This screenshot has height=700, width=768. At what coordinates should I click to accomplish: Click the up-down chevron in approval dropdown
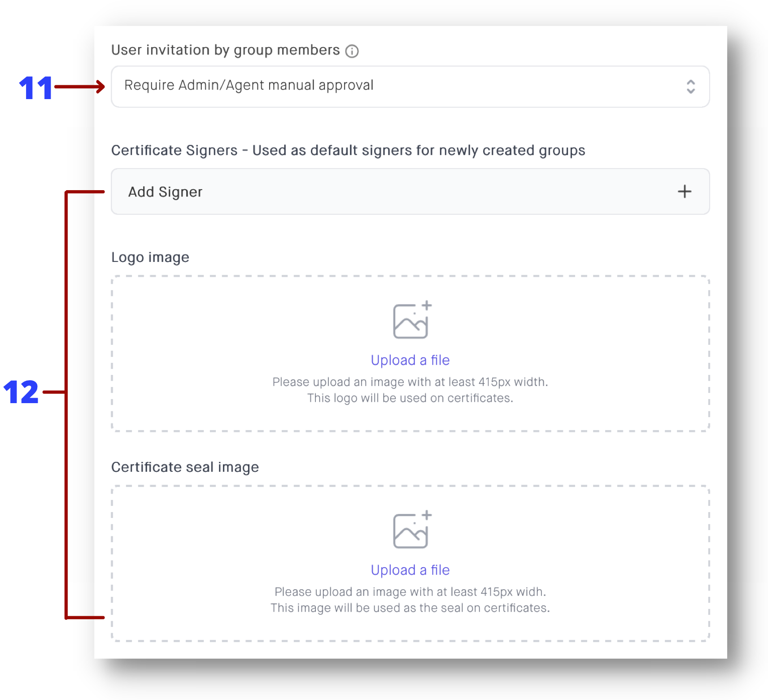690,87
